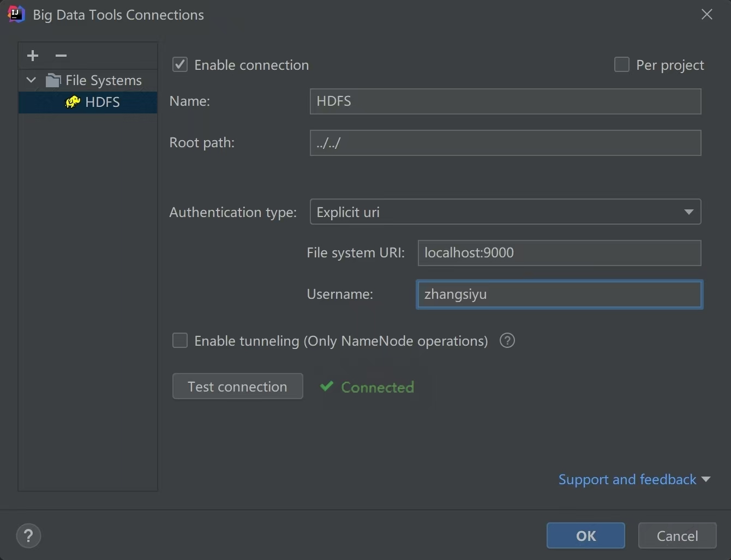The width and height of the screenshot is (731, 560).
Task: Dismiss the dialog with Cancel
Action: point(676,535)
